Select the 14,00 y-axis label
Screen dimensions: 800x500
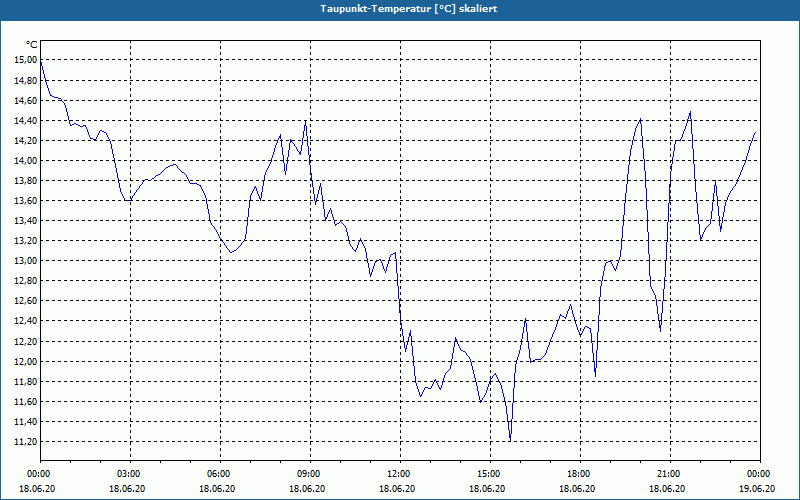coord(27,161)
